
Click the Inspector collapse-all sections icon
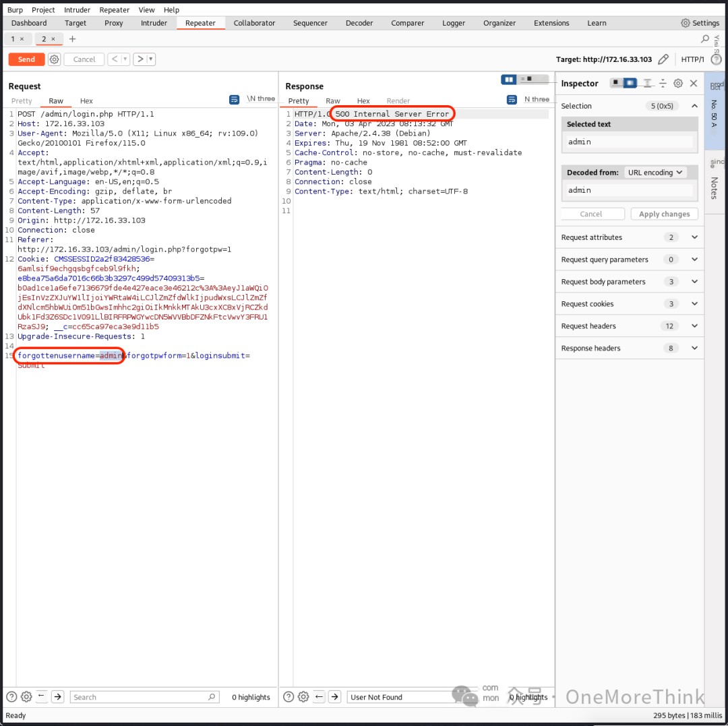[x=663, y=83]
